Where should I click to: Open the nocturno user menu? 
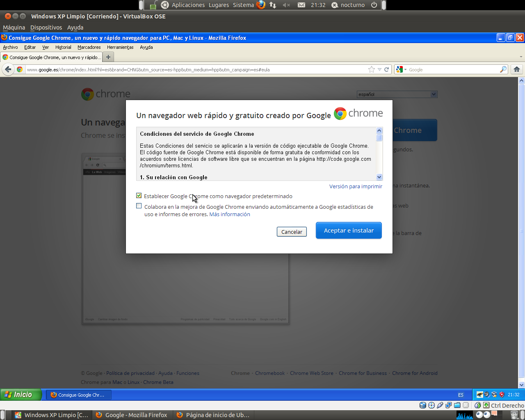[348, 5]
